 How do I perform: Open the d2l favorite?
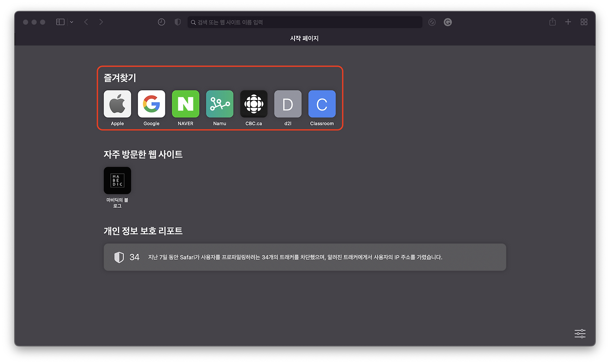tap(288, 104)
